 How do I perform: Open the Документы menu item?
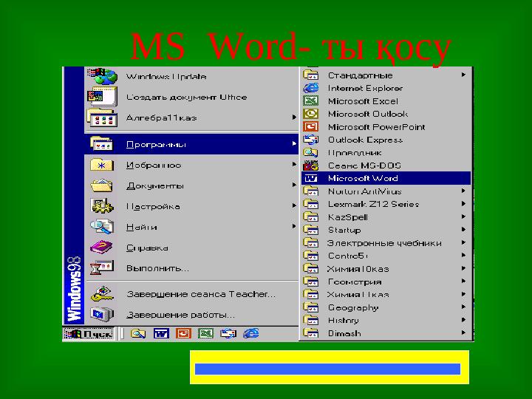pyautogui.click(x=191, y=185)
